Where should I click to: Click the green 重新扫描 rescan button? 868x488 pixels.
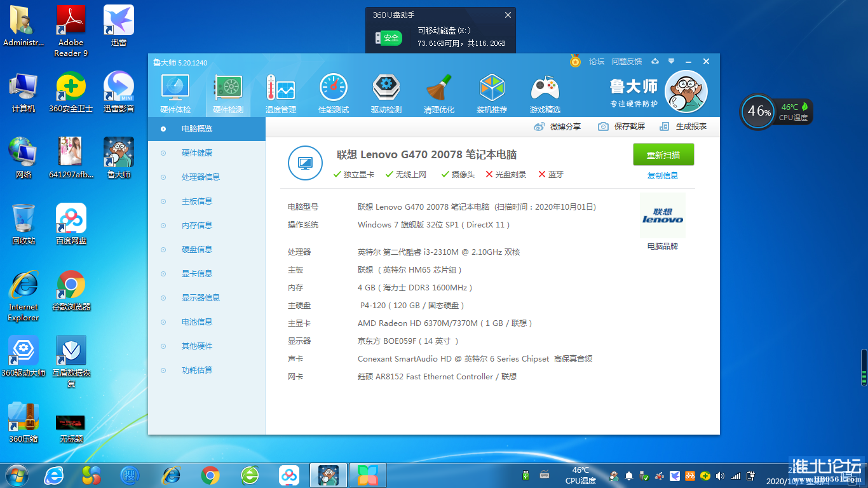coord(663,155)
